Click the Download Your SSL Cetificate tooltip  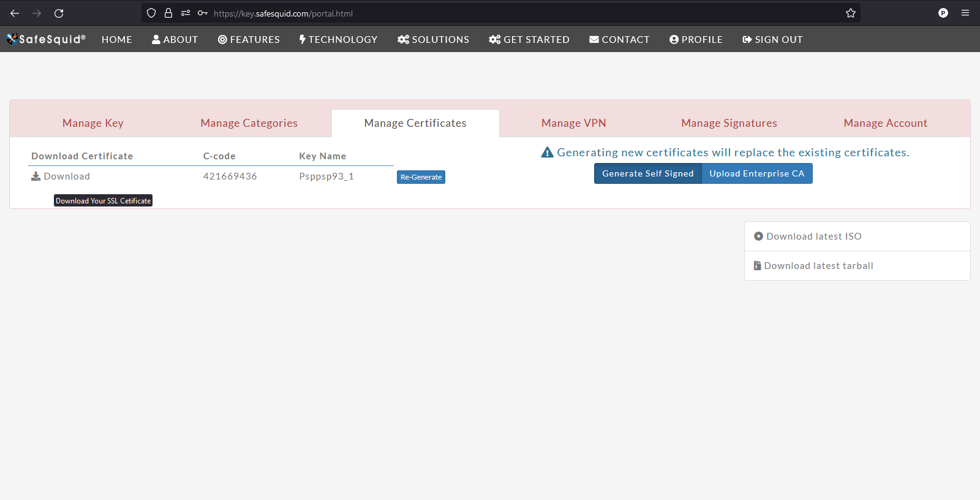[x=103, y=200]
